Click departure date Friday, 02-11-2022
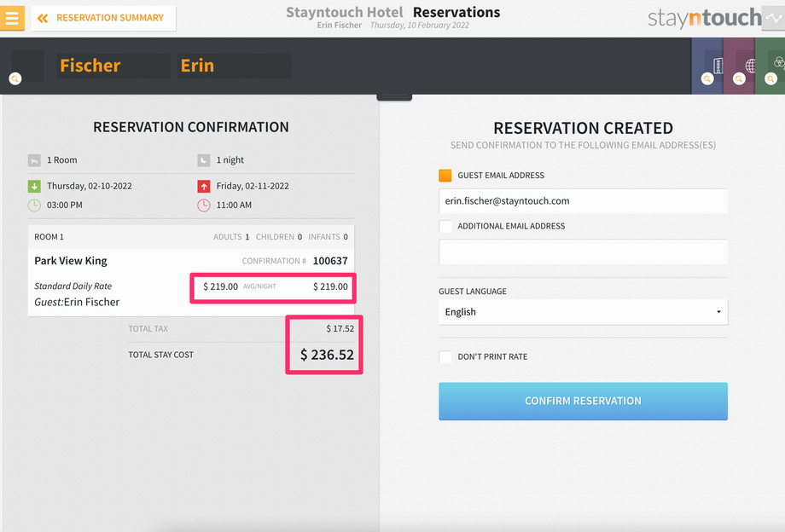The image size is (785, 532). point(253,186)
